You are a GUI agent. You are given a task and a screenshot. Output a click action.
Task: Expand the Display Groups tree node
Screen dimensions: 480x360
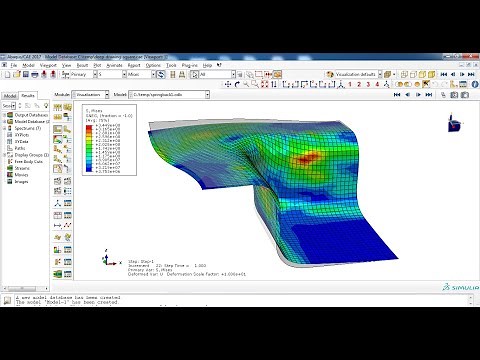pyautogui.click(x=4, y=155)
